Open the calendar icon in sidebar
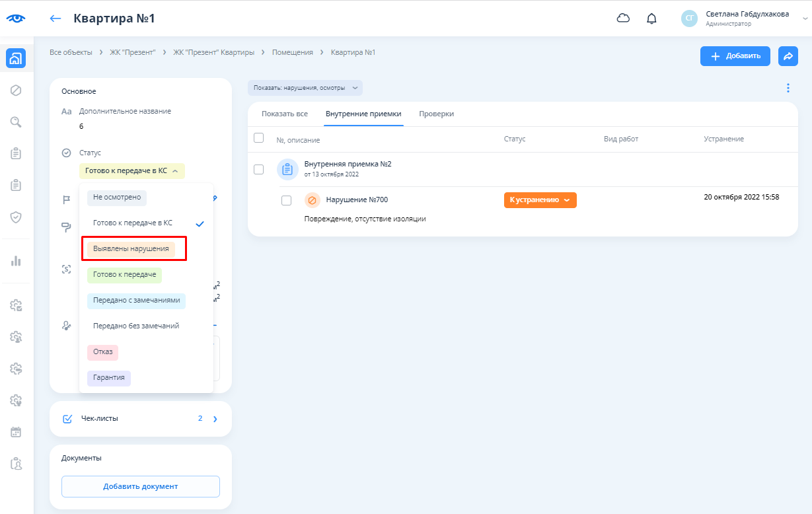Screen dimensions: 812x514 17,432
